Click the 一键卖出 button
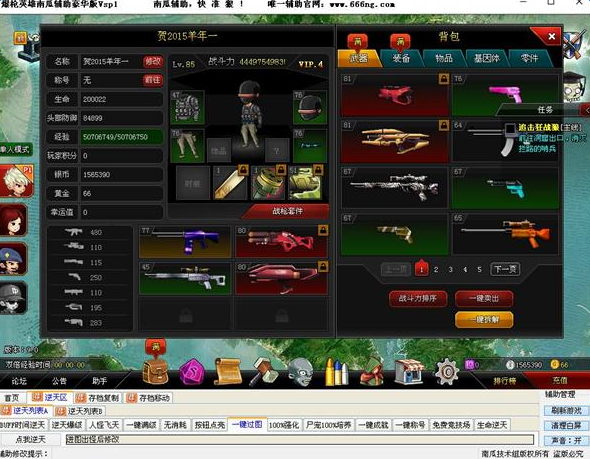The height and width of the screenshot is (459, 590). click(484, 298)
